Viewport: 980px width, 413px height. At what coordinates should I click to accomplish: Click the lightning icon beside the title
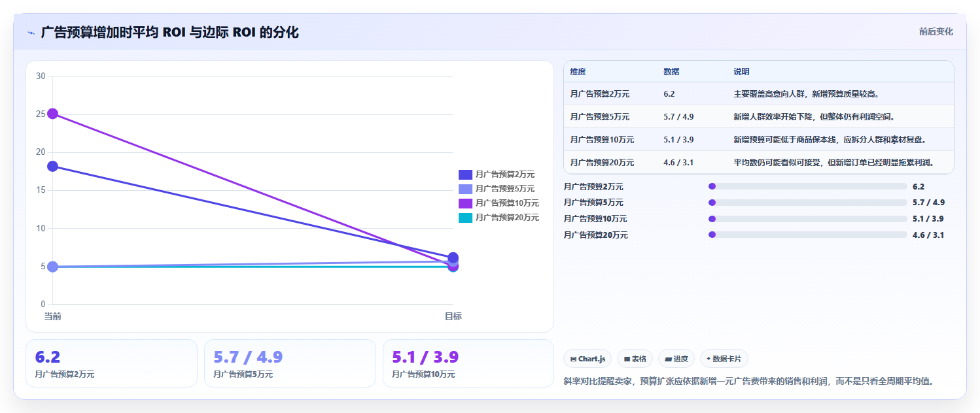(x=31, y=33)
